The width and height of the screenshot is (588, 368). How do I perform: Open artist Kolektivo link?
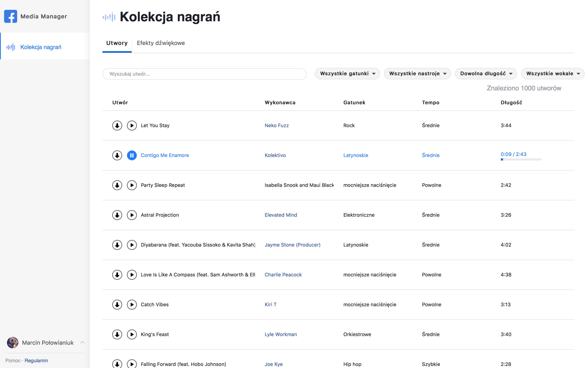pyautogui.click(x=275, y=155)
